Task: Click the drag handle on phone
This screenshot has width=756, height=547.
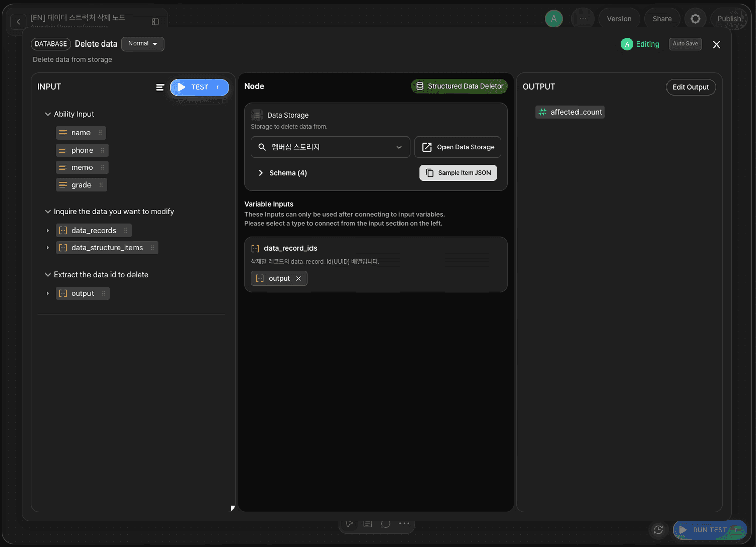Action: tap(103, 150)
